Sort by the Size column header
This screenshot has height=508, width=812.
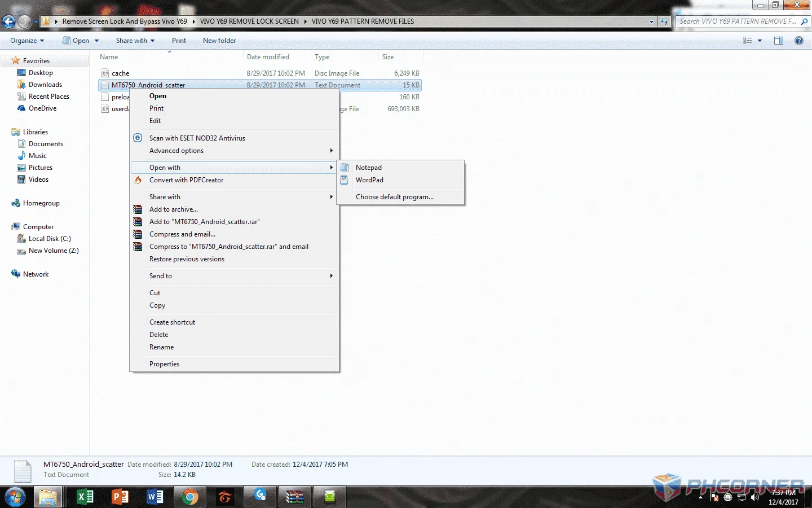coord(388,57)
